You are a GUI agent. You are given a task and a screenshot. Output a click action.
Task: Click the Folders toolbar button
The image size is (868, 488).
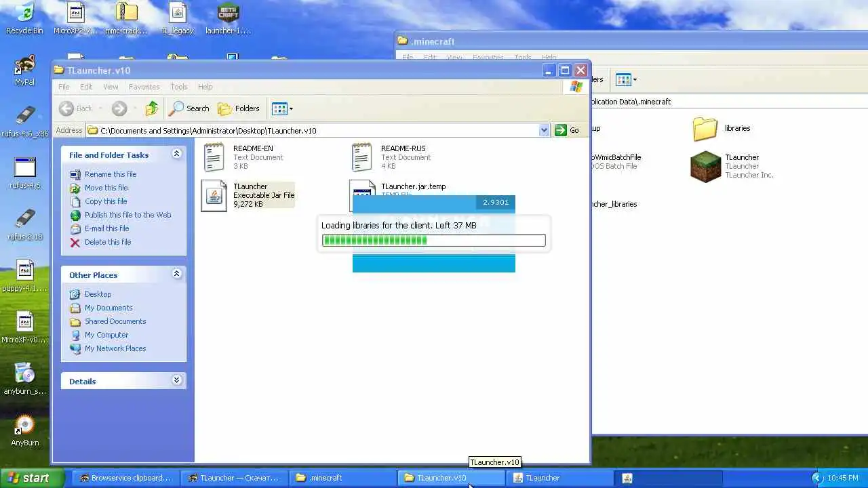(239, 108)
